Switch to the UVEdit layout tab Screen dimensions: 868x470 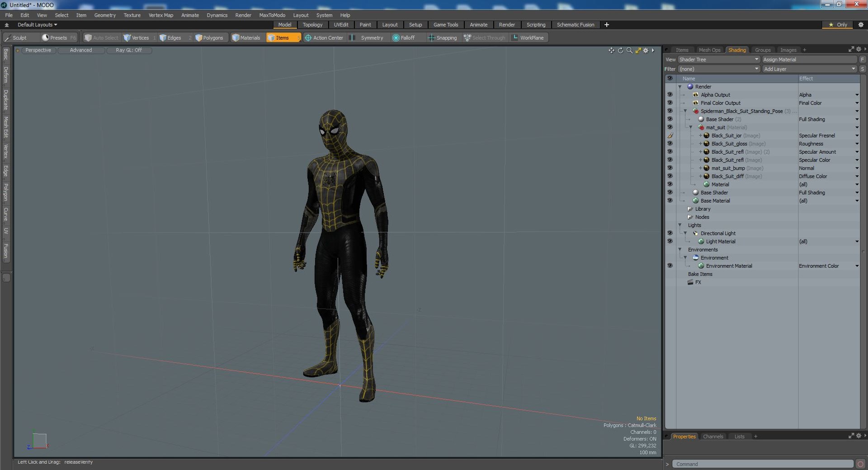tap(341, 25)
